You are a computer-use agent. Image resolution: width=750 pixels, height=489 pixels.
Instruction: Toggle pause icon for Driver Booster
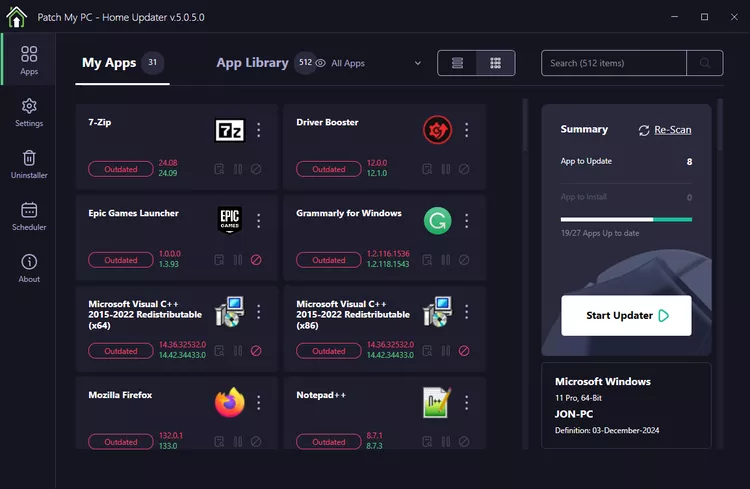pos(446,169)
